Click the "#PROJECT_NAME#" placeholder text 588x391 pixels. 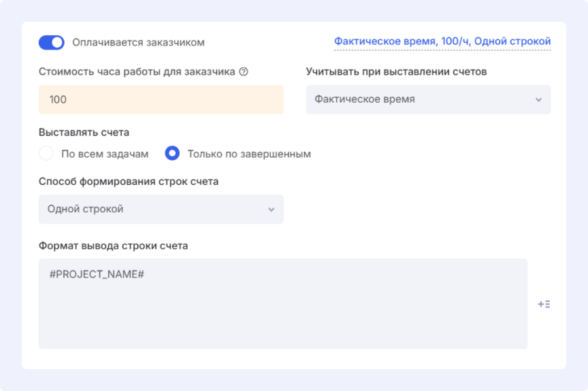tap(97, 274)
